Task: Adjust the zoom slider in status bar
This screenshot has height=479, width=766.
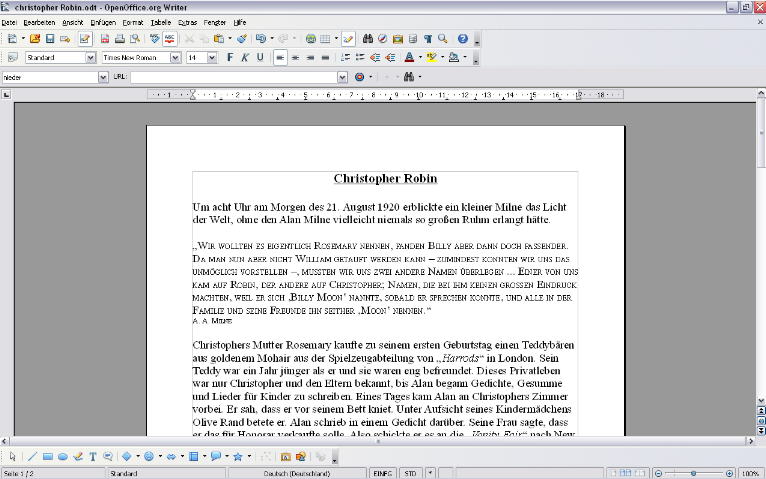Action: (x=694, y=473)
